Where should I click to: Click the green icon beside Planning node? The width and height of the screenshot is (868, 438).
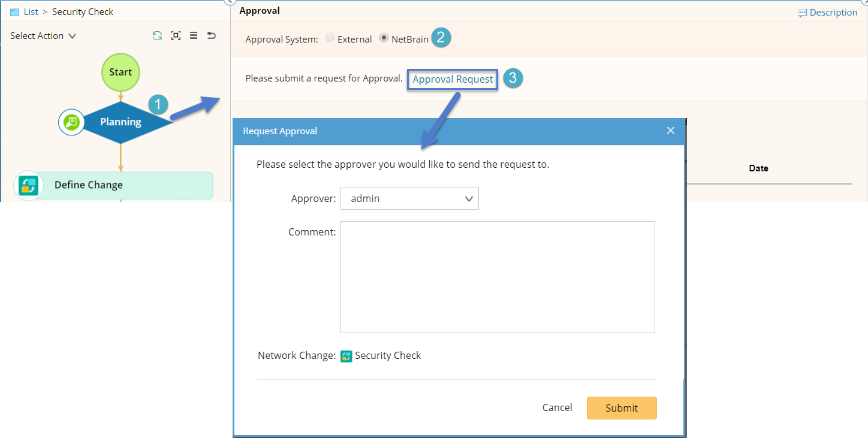click(71, 122)
